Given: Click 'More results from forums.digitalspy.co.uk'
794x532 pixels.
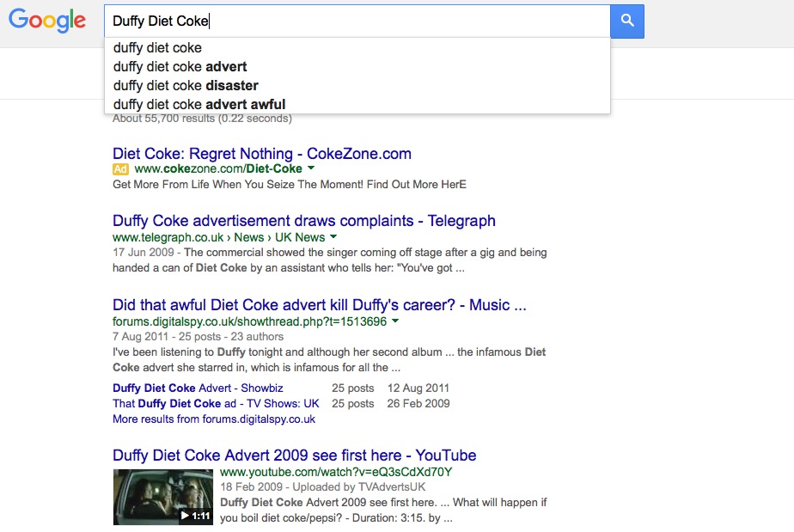Looking at the screenshot, I should click(214, 419).
